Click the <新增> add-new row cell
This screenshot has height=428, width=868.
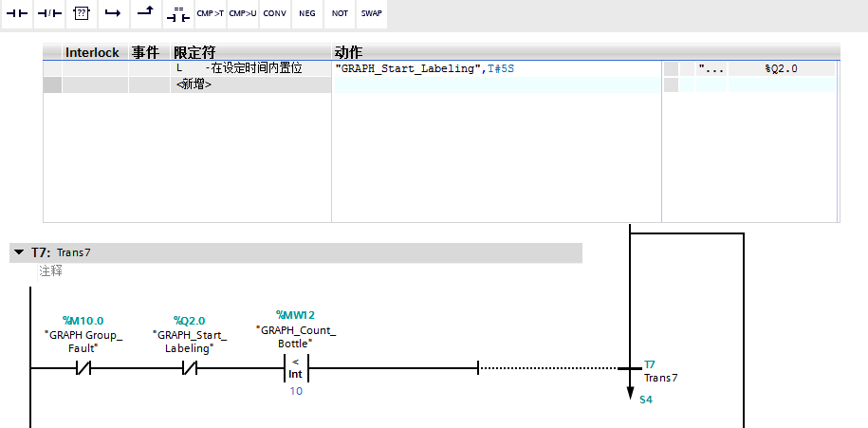(194, 85)
